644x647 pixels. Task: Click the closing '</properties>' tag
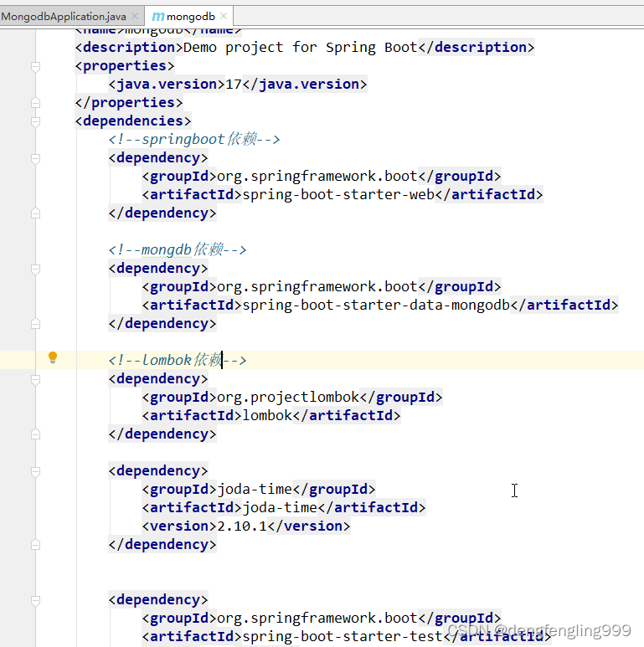(129, 102)
